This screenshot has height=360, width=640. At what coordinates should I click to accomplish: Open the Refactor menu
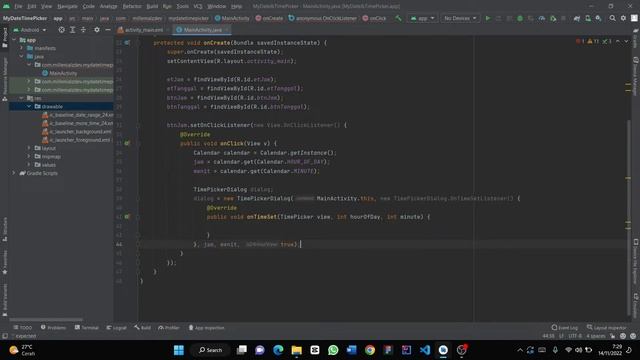[132, 6]
